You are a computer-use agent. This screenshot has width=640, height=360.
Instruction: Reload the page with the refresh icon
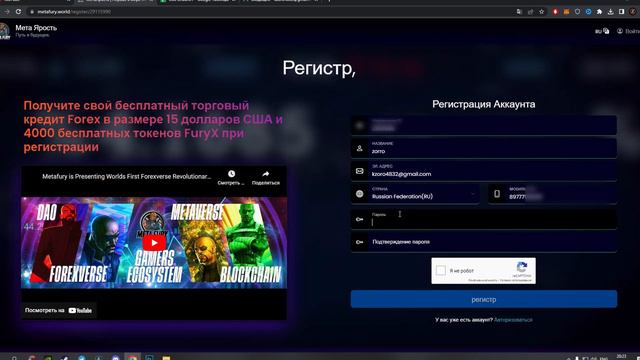[18, 12]
